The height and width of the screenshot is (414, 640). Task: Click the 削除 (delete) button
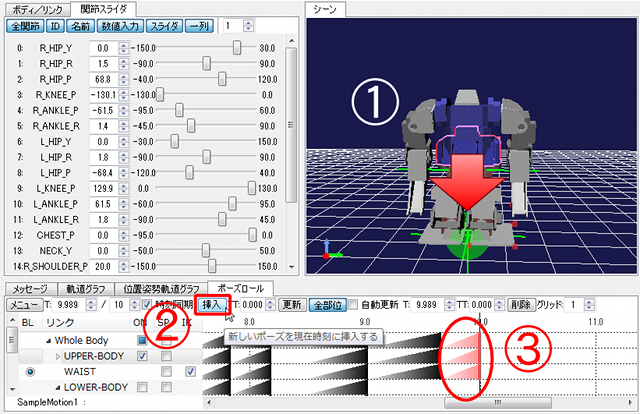tap(519, 303)
